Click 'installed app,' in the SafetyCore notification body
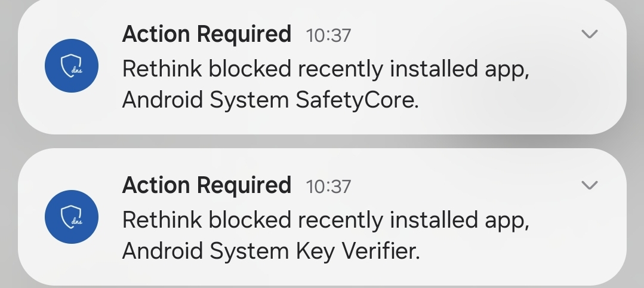 coord(460,69)
